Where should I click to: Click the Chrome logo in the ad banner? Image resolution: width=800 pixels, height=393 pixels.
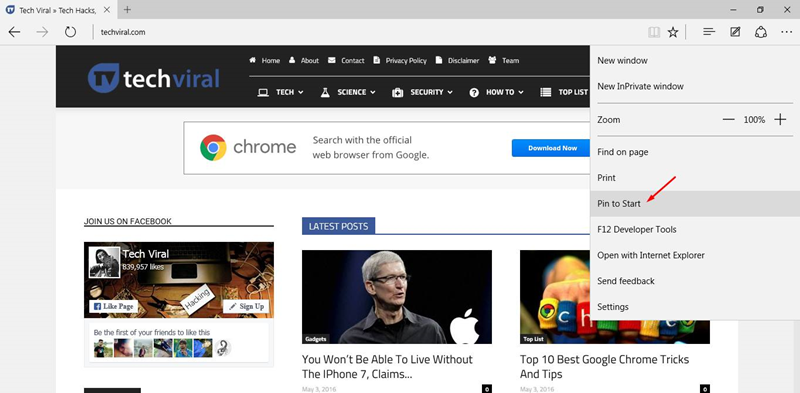click(213, 148)
